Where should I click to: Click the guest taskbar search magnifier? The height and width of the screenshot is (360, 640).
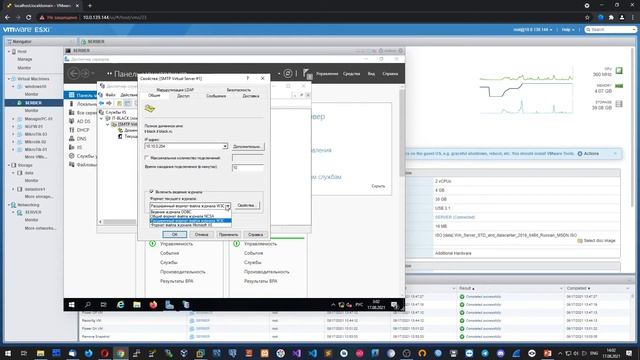point(88,305)
